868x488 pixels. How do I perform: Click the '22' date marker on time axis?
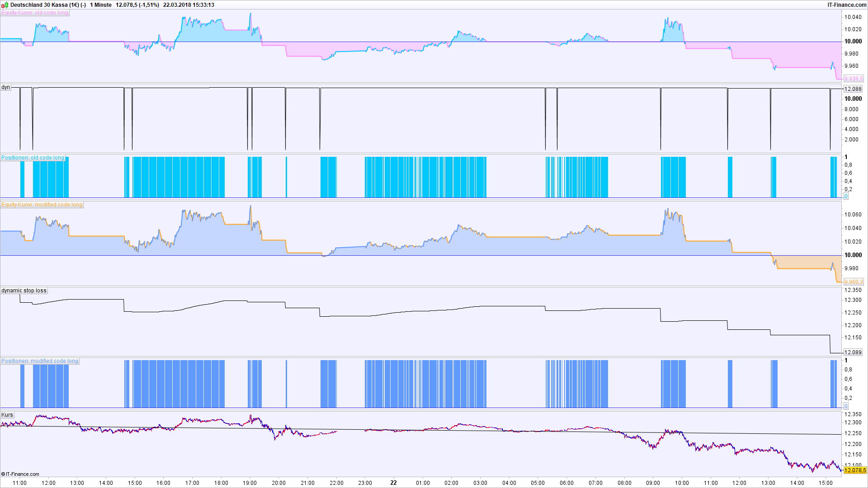point(393,483)
